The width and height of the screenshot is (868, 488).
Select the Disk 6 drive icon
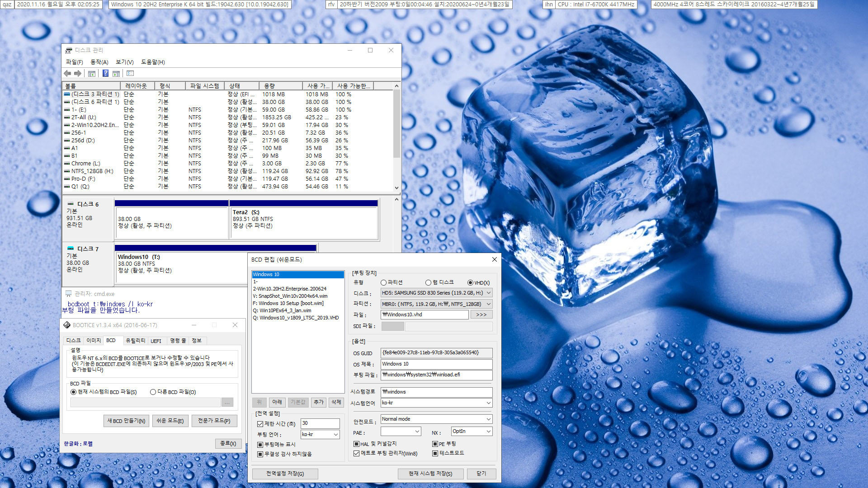click(x=71, y=204)
